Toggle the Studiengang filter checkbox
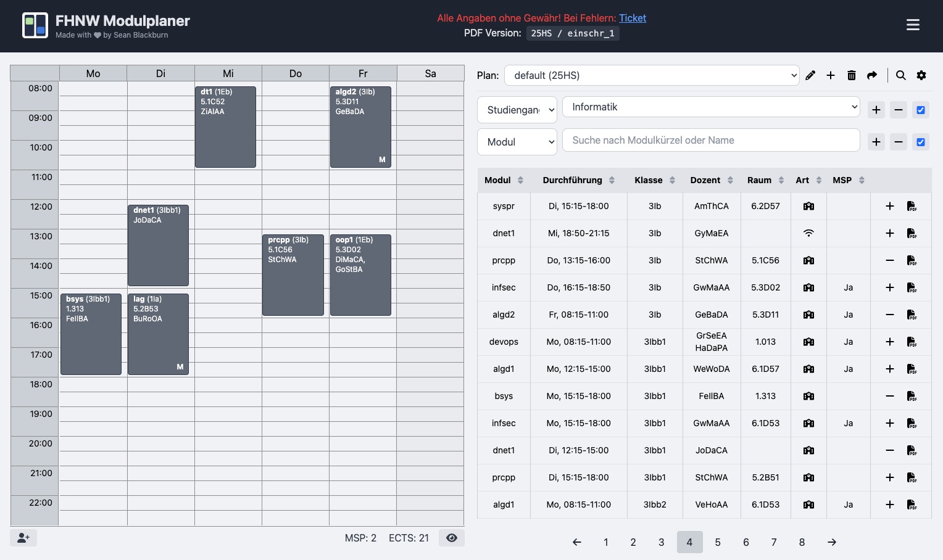Image resolution: width=943 pixels, height=560 pixels. point(921,110)
